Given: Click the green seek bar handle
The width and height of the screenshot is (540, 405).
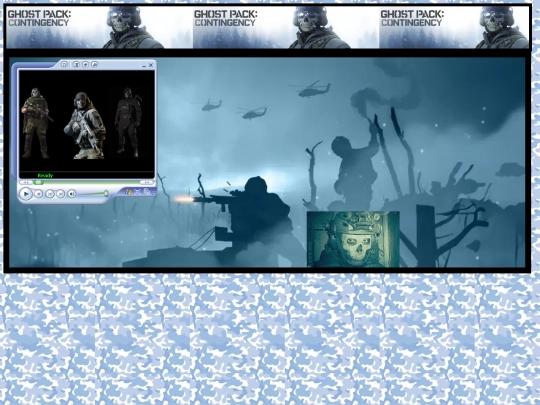Looking at the screenshot, I should coord(39,182).
